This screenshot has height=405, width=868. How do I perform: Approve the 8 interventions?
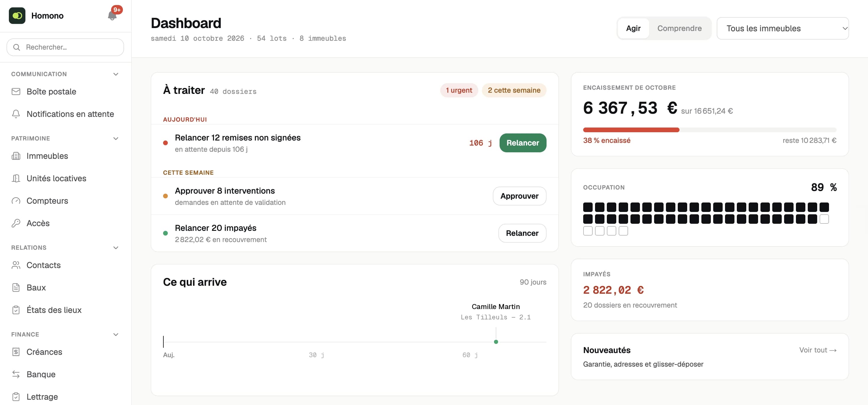pos(519,196)
